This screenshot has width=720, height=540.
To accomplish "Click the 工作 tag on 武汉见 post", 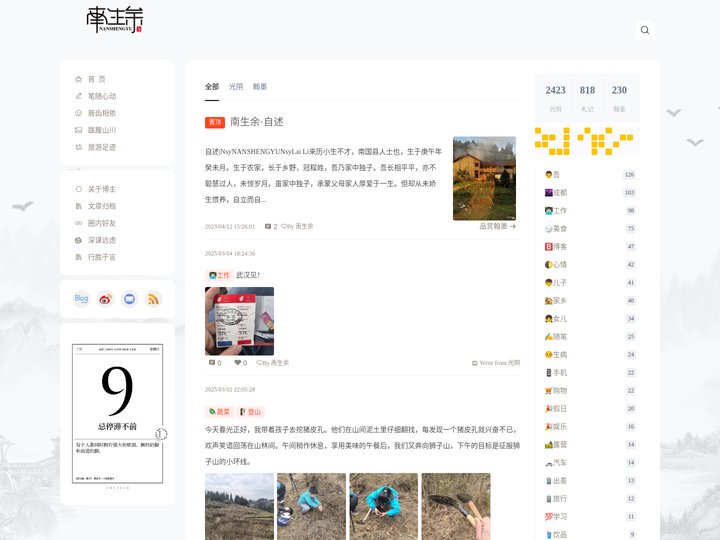I will 219,275.
